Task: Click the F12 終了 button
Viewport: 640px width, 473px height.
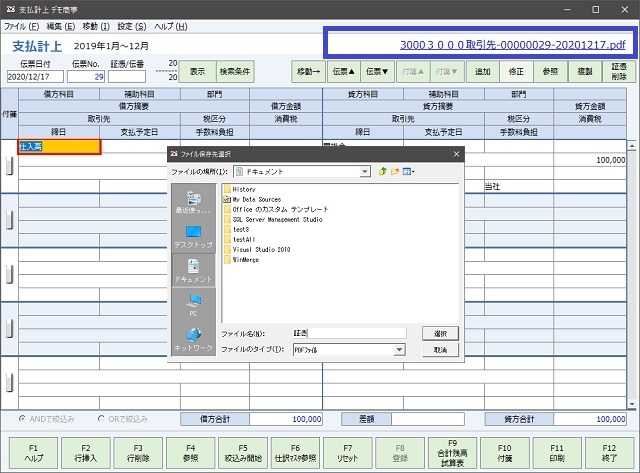Action: tap(609, 453)
